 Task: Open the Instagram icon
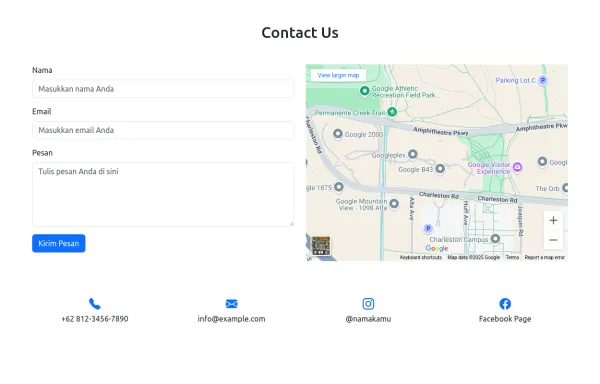(368, 304)
